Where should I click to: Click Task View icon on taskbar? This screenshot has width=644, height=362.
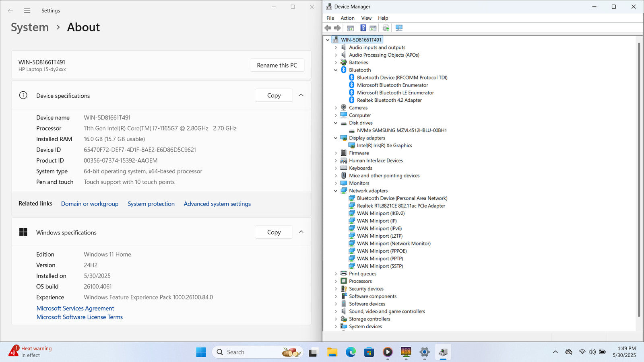pos(313,352)
